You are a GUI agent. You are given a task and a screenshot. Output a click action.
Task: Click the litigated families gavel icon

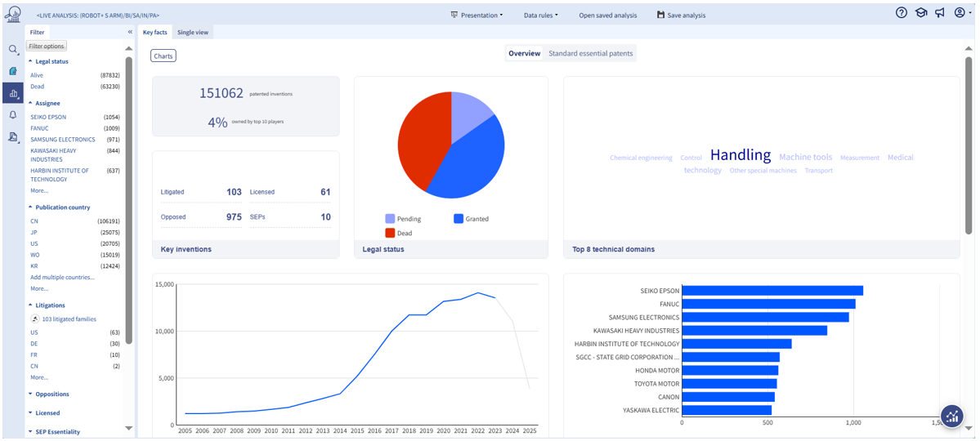[x=35, y=318]
